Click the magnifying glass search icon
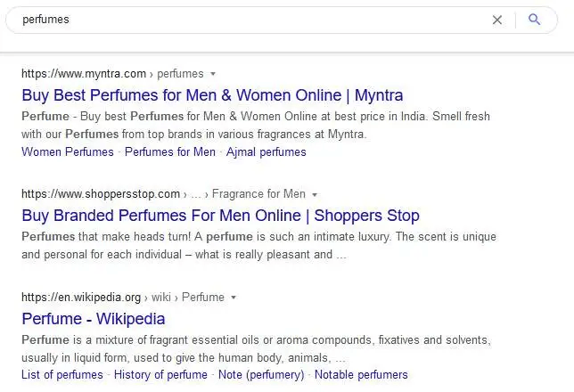The width and height of the screenshot is (574, 392). click(x=535, y=20)
